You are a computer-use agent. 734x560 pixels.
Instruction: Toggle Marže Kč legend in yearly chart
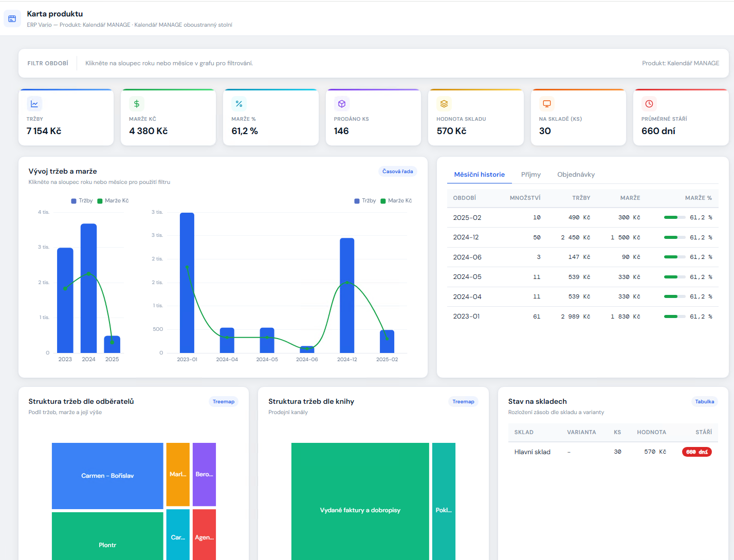pos(113,201)
